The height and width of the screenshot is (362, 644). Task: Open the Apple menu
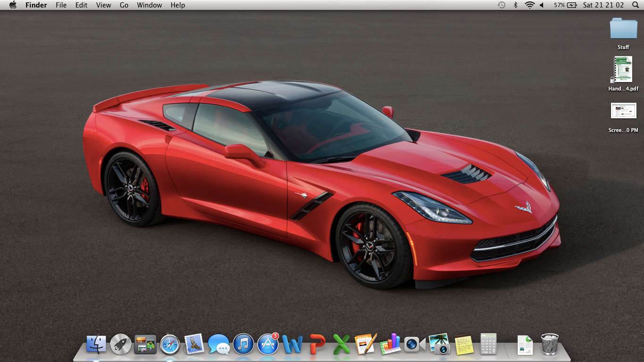click(13, 5)
